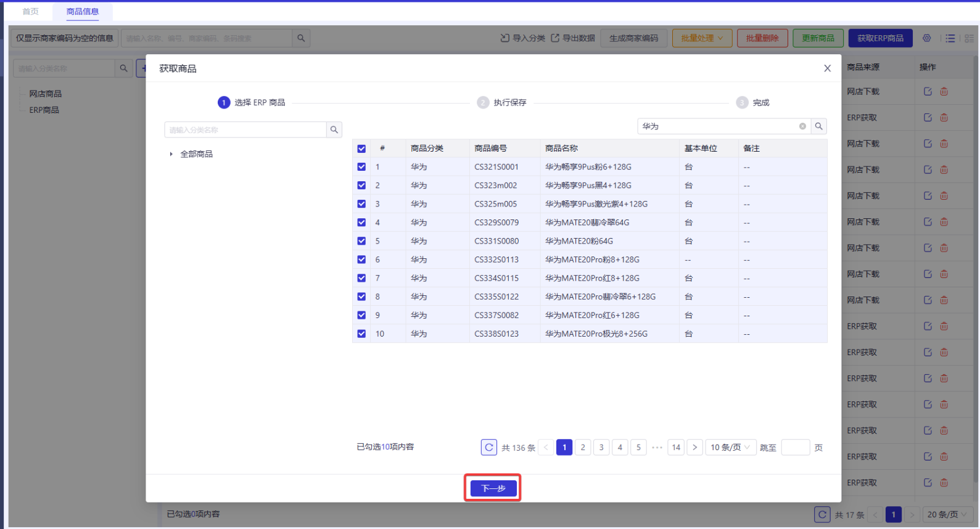980x529 pixels.
Task: Expand the 全部商品 tree node
Action: [x=171, y=154]
